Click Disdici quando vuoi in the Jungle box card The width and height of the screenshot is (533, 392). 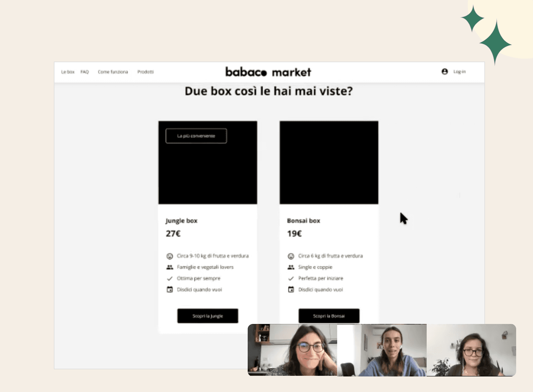coord(199,290)
